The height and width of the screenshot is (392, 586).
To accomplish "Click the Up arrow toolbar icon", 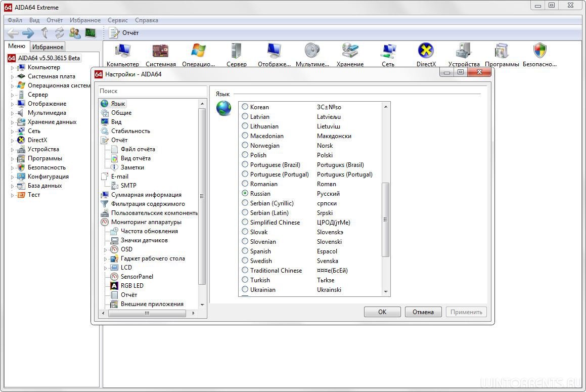I will 44,33.
